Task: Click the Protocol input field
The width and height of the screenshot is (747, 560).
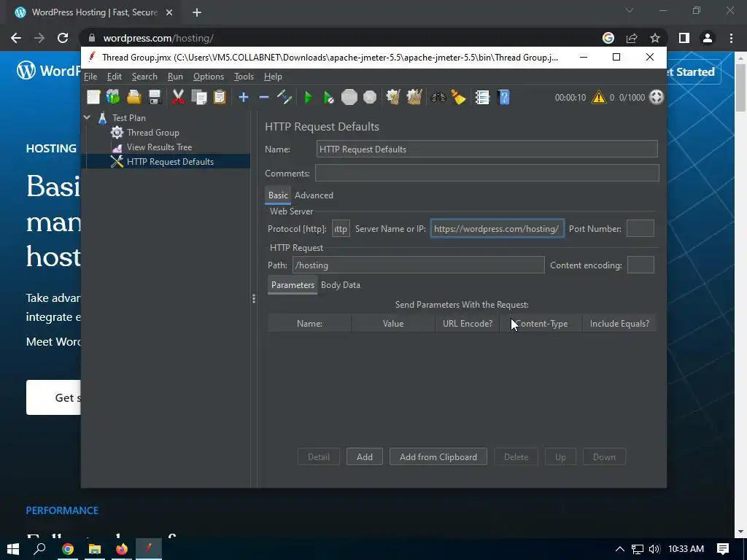Action: pyautogui.click(x=341, y=228)
